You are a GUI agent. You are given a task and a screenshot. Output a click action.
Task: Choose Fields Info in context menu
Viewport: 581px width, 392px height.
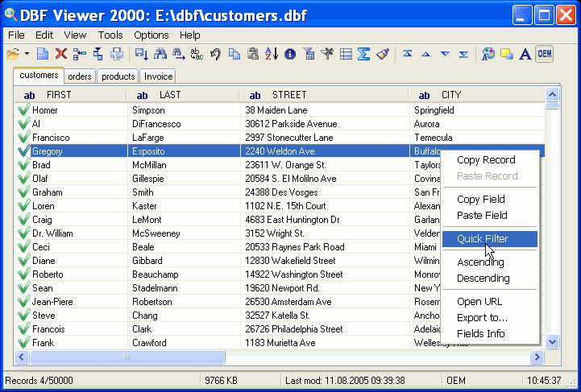click(x=489, y=334)
